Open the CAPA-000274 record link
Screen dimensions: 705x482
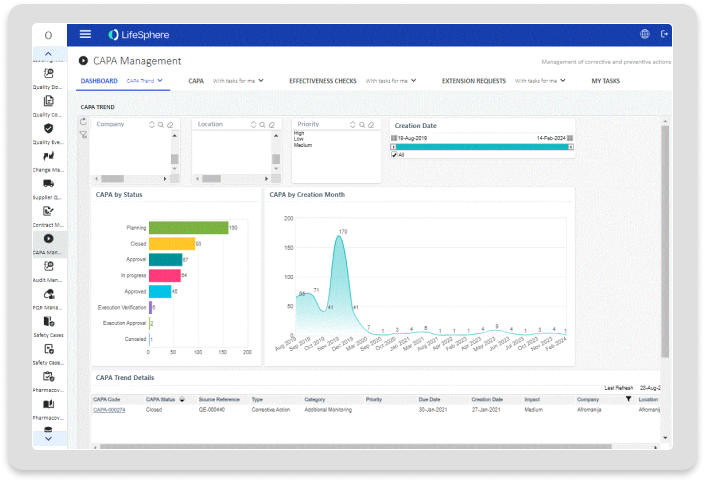pyautogui.click(x=109, y=409)
